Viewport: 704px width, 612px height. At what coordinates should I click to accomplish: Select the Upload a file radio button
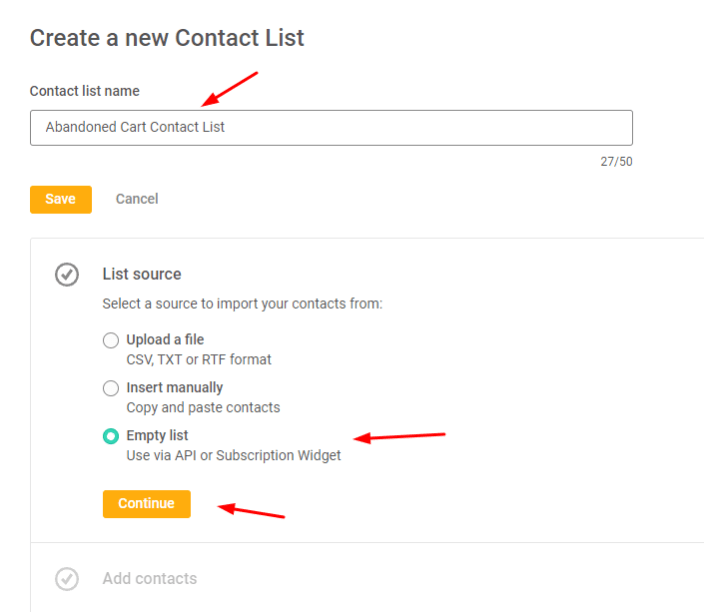point(111,340)
